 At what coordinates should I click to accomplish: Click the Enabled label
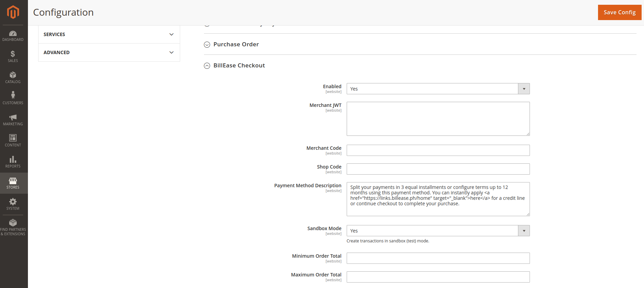332,86
